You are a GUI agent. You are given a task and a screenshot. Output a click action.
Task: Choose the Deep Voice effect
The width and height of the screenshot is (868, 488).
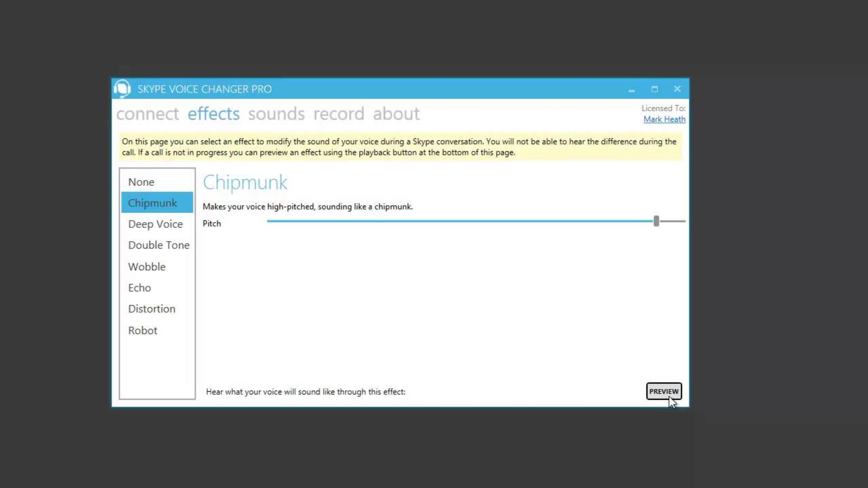click(157, 224)
